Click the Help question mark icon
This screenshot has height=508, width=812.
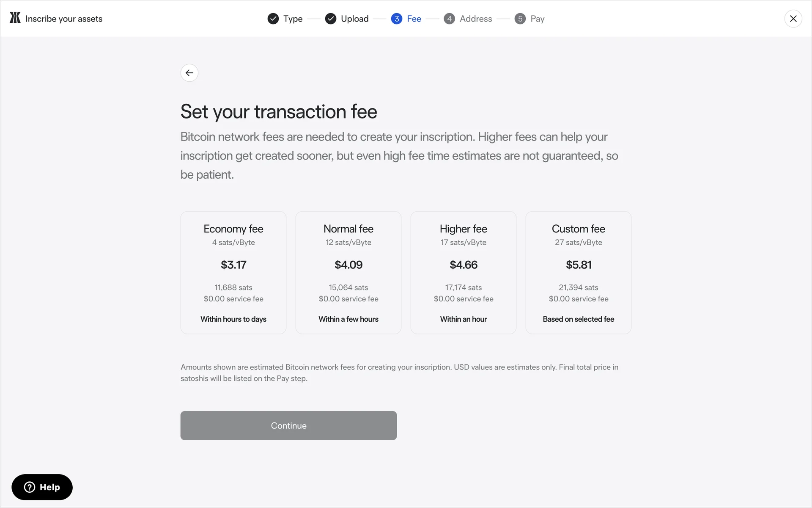(30, 487)
